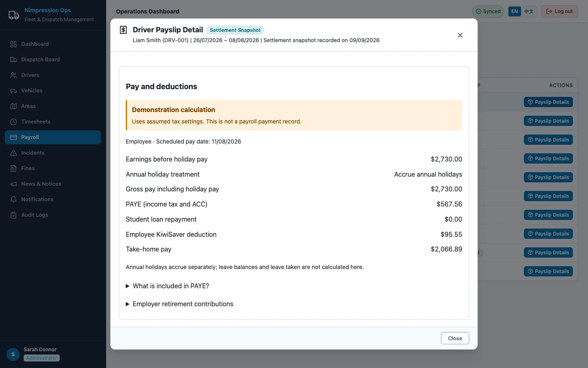Click the Audit Logs clipboard icon
This screenshot has width=588, height=368.
click(13, 215)
